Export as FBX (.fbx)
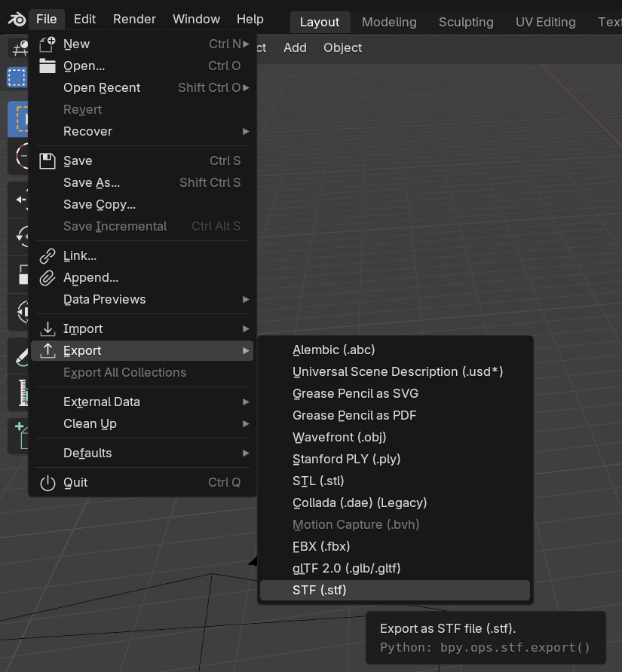The height and width of the screenshot is (672, 622). pos(395,547)
